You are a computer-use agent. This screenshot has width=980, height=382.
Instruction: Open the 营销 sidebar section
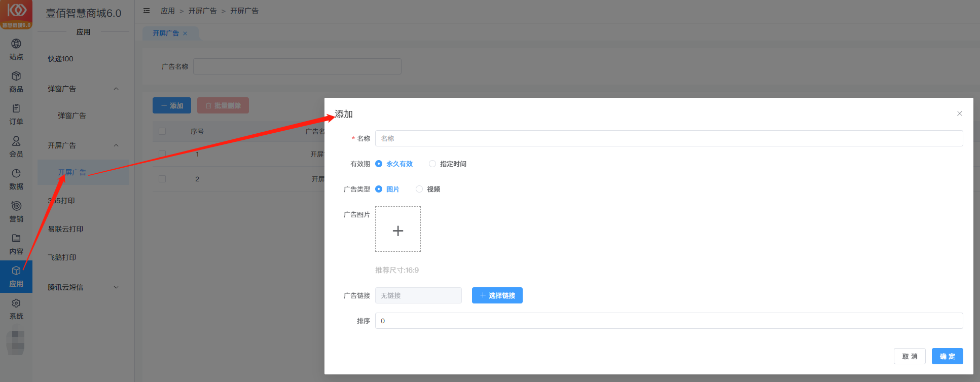pos(16,212)
